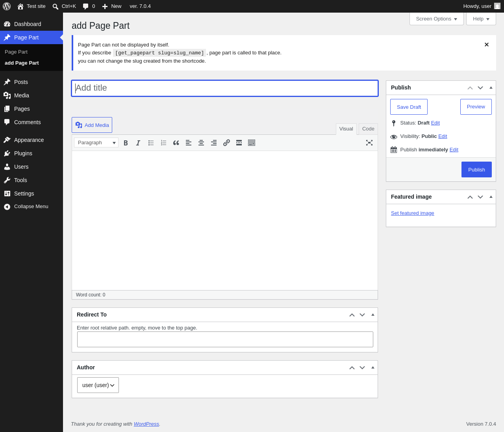Viewport: 504px width, 432px height.
Task: Toggle the Publish panel collapse triangle
Action: pyautogui.click(x=491, y=88)
